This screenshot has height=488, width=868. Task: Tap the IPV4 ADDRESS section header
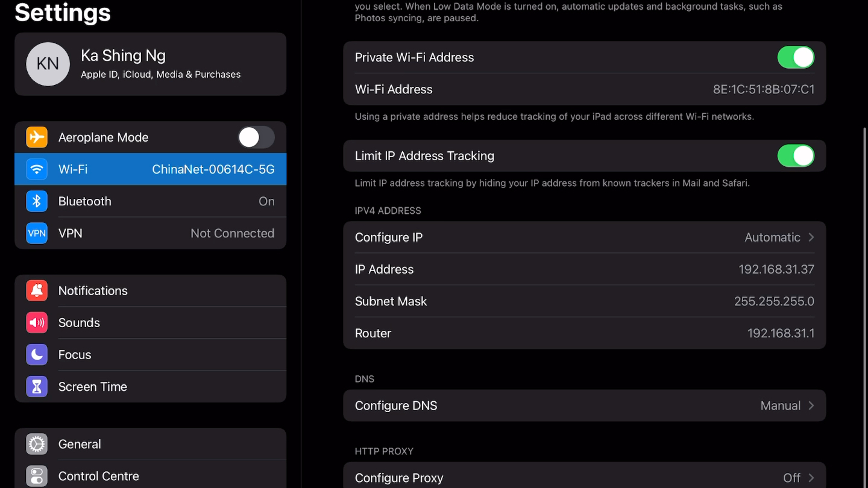[388, 211]
